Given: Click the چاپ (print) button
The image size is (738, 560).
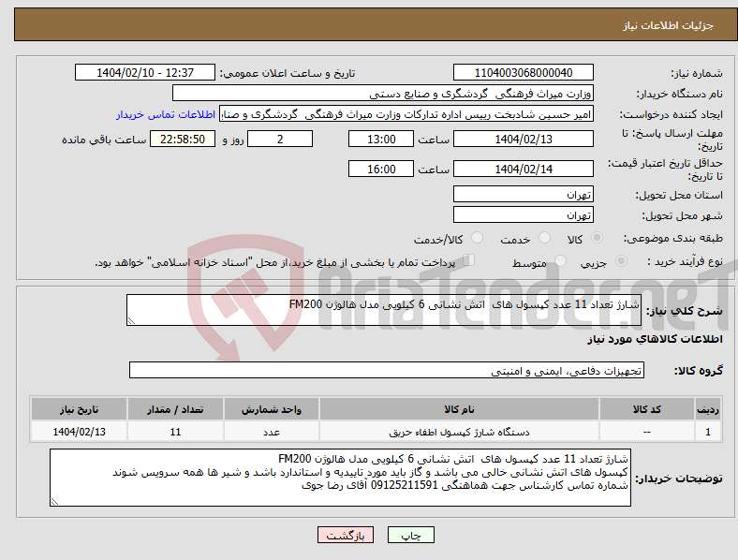Looking at the screenshot, I should pos(411,535).
